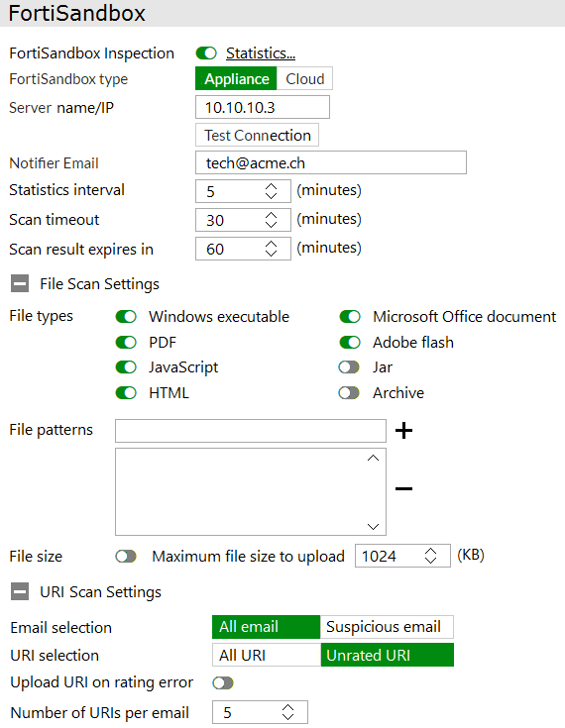Toggle FortiSandbox Inspection switch
Screen dimensions: 565x728
point(206,53)
